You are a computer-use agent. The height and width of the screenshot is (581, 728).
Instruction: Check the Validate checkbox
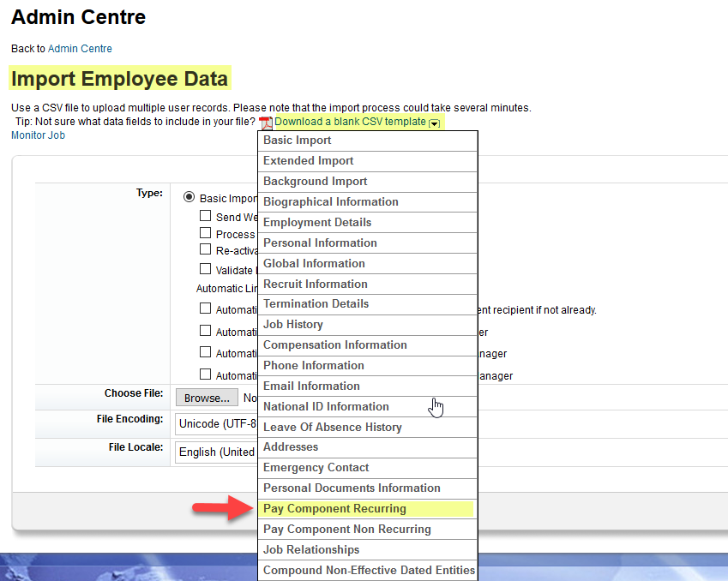coord(205,269)
